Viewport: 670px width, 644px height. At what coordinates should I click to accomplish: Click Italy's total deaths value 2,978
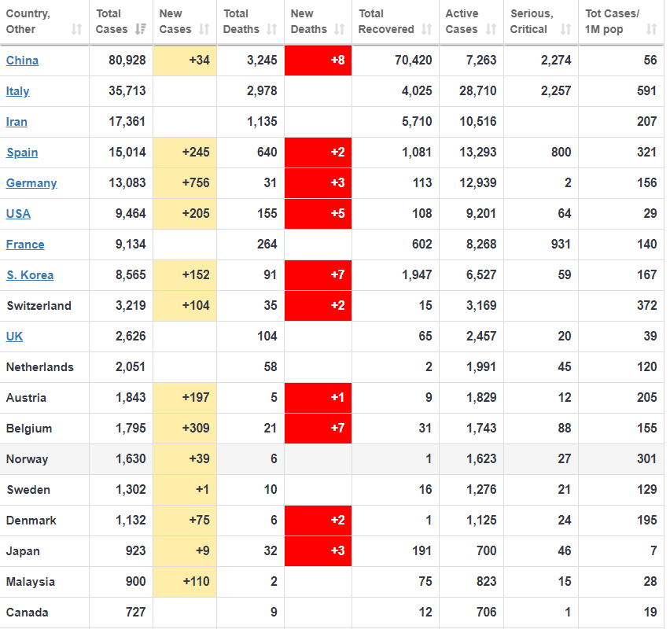tap(262, 91)
